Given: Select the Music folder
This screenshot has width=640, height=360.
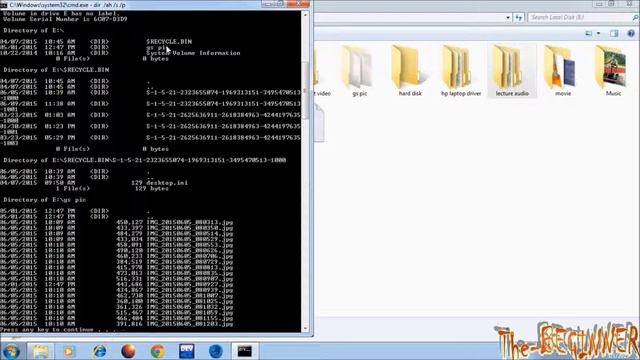Looking at the screenshot, I should (x=613, y=71).
